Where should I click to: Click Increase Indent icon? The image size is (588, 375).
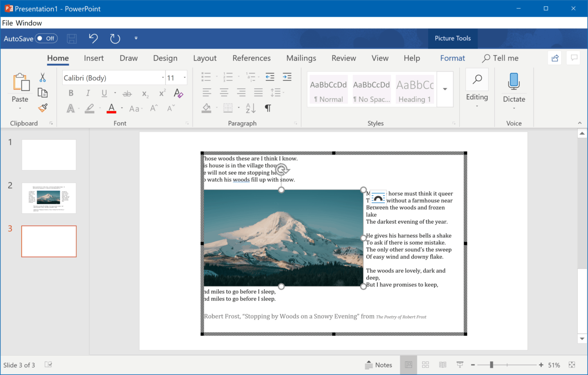pos(287,77)
